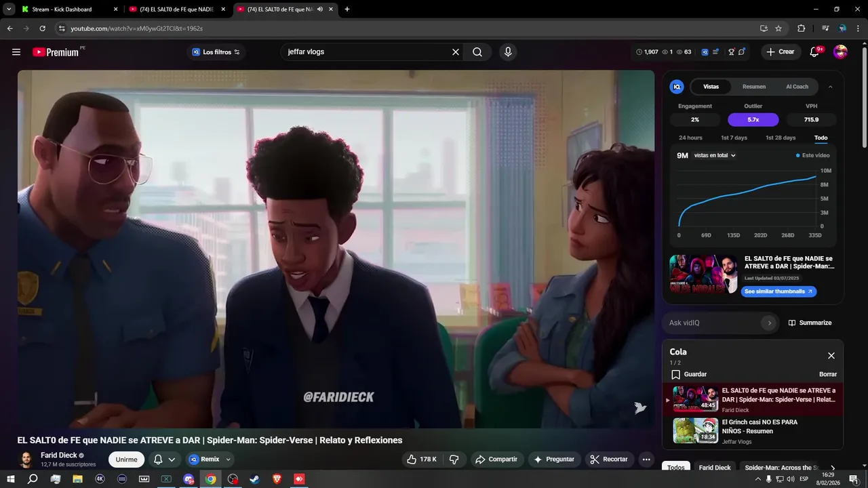
Task: Expand Remix dropdown arrow
Action: pyautogui.click(x=229, y=460)
